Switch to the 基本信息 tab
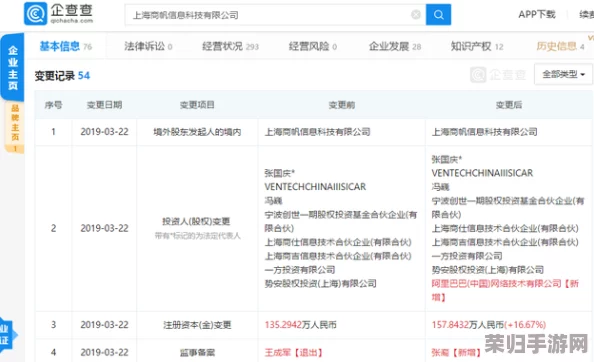The height and width of the screenshot is (362, 594). pos(66,46)
